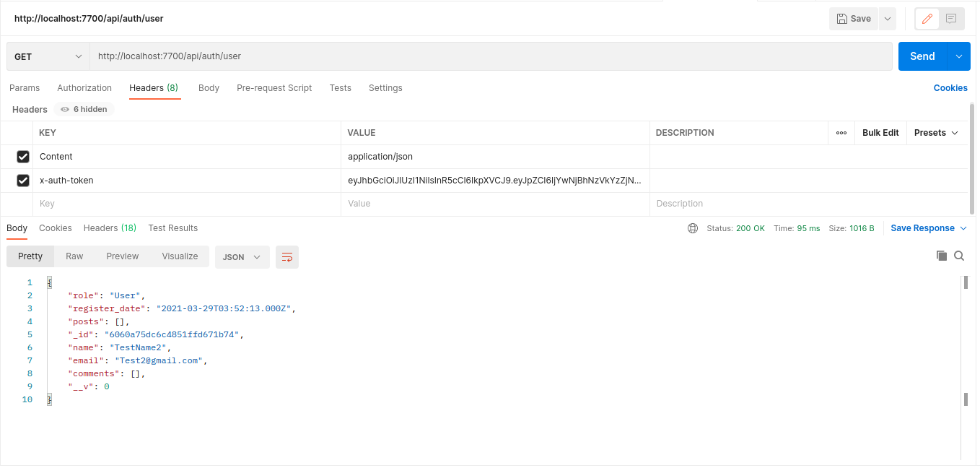Toggle the wrap lines icon
This screenshot has width=980, height=468.
[x=287, y=257]
